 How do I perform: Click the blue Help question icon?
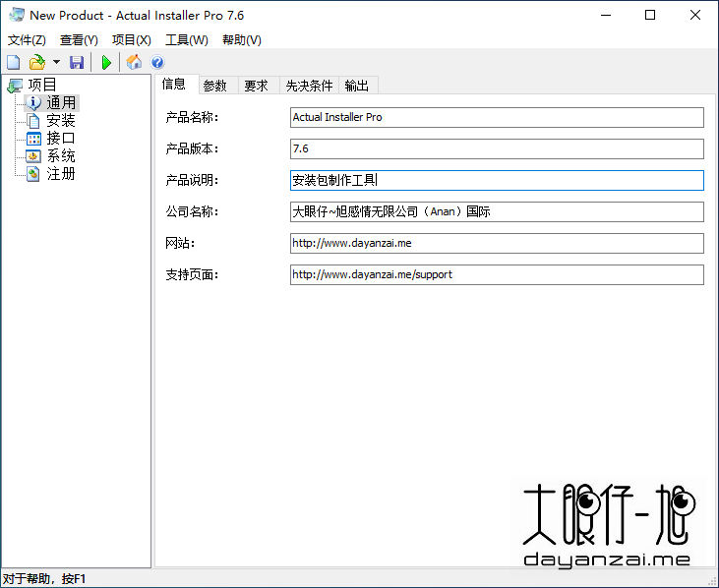pos(157,62)
